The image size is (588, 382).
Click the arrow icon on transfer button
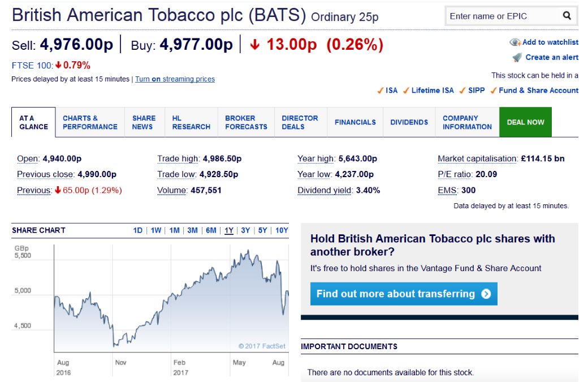pos(486,294)
